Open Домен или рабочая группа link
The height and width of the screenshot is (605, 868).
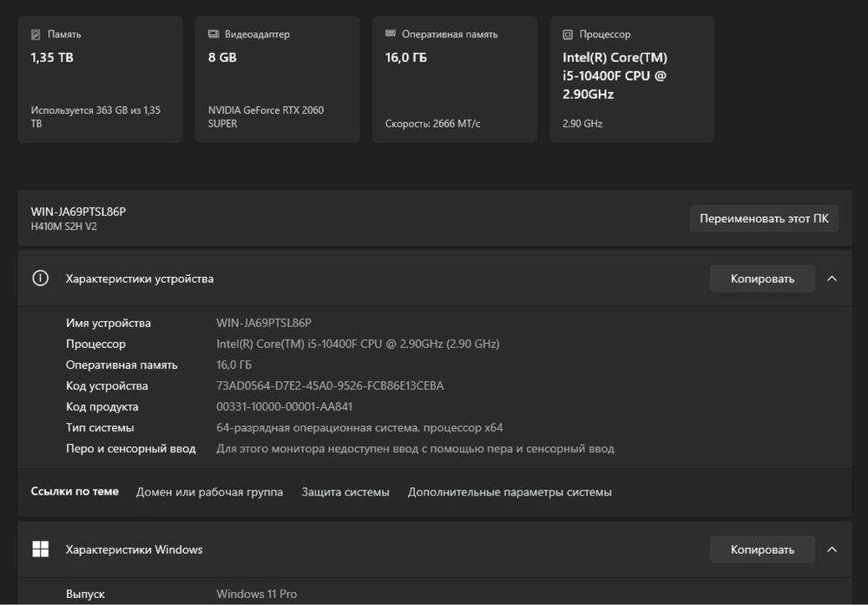(209, 491)
